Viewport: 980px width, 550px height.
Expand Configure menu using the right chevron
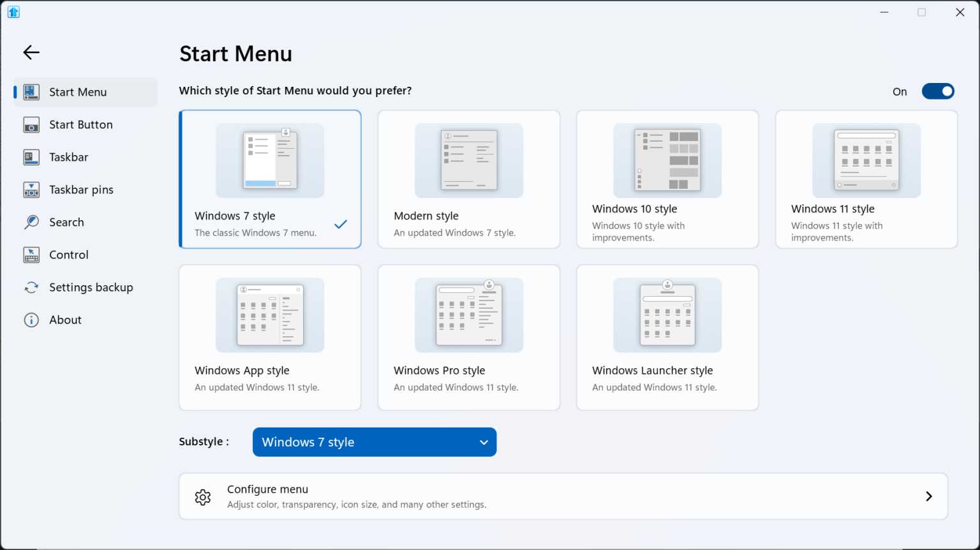(x=929, y=496)
